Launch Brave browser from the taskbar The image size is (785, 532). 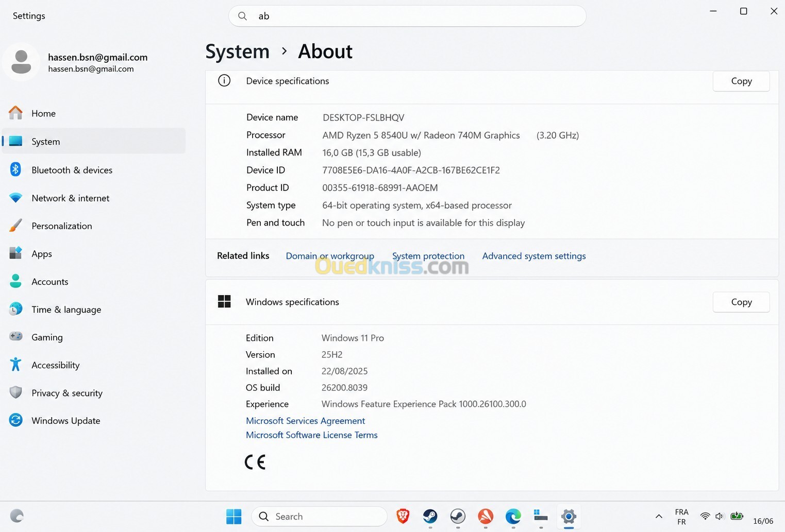click(403, 516)
